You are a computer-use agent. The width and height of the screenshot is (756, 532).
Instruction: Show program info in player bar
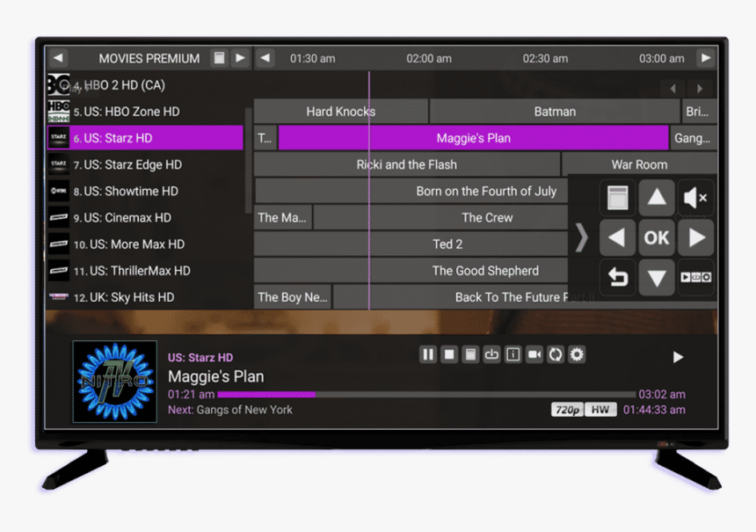(513, 354)
